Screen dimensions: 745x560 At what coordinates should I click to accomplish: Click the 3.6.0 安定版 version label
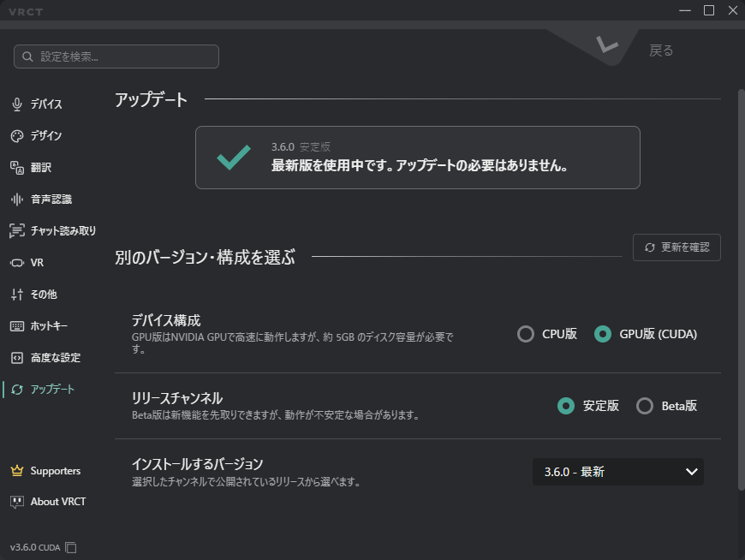click(301, 146)
